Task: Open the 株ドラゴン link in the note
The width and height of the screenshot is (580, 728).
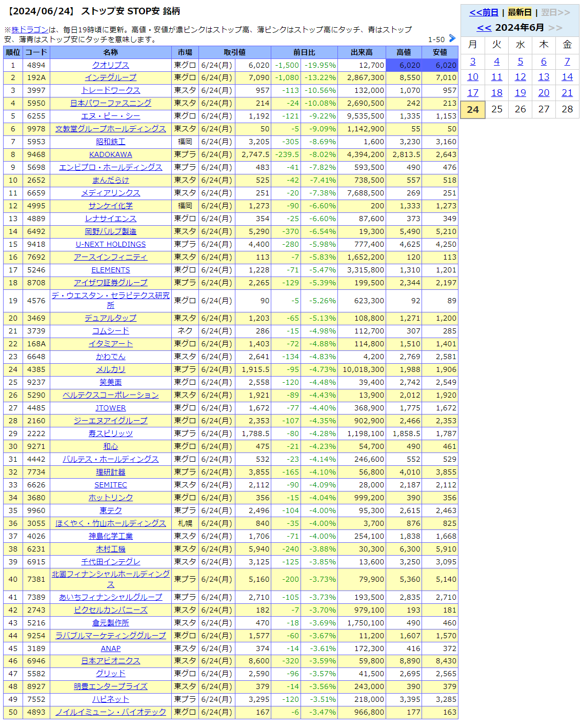Action: click(30, 30)
